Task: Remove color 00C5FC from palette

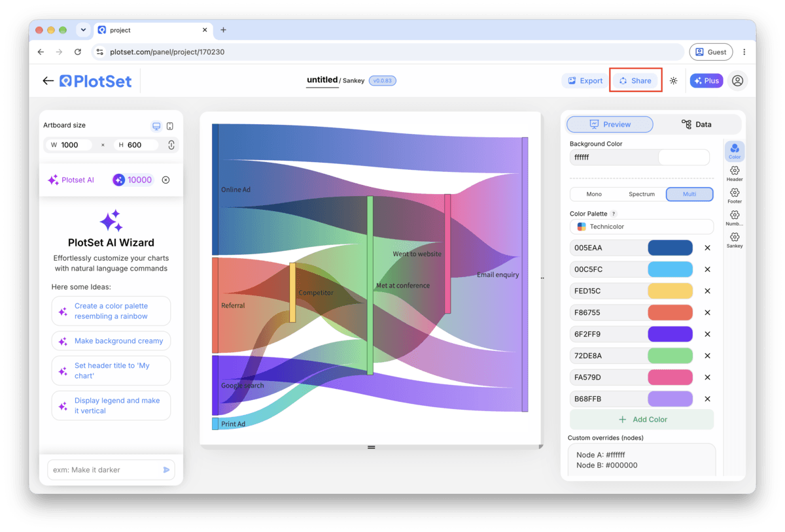Action: click(707, 269)
